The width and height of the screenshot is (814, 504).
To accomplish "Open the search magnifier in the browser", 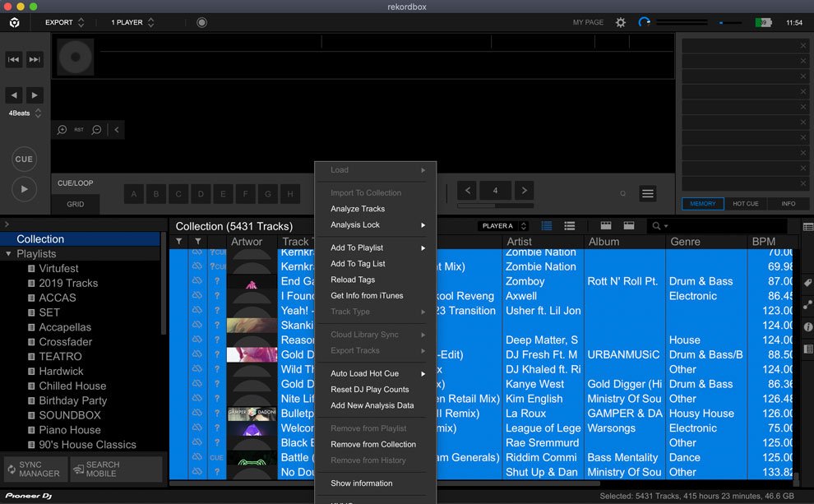I will [x=658, y=225].
